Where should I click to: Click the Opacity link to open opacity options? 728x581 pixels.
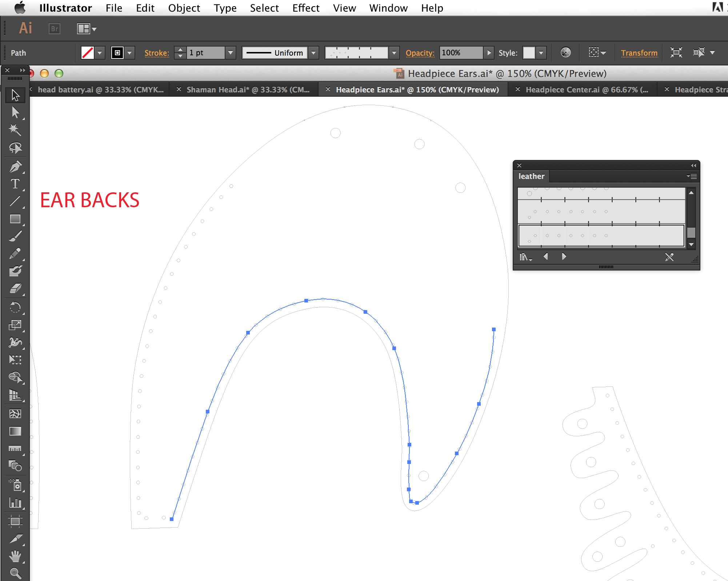pos(420,53)
